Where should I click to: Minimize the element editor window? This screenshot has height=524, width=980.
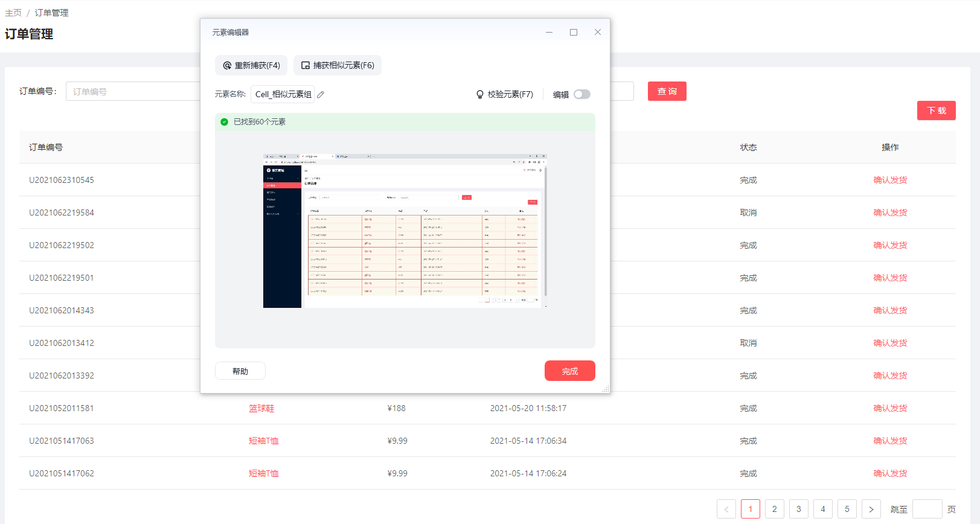click(x=549, y=33)
